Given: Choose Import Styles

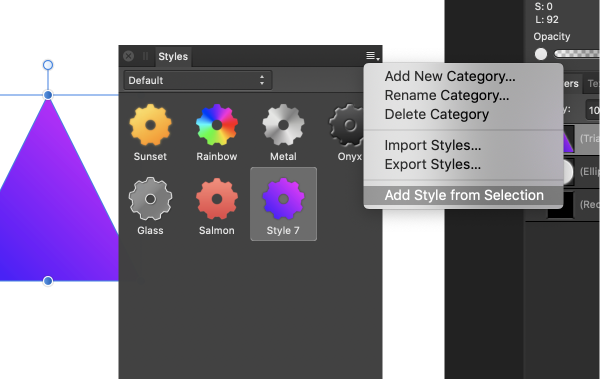Looking at the screenshot, I should [x=432, y=145].
